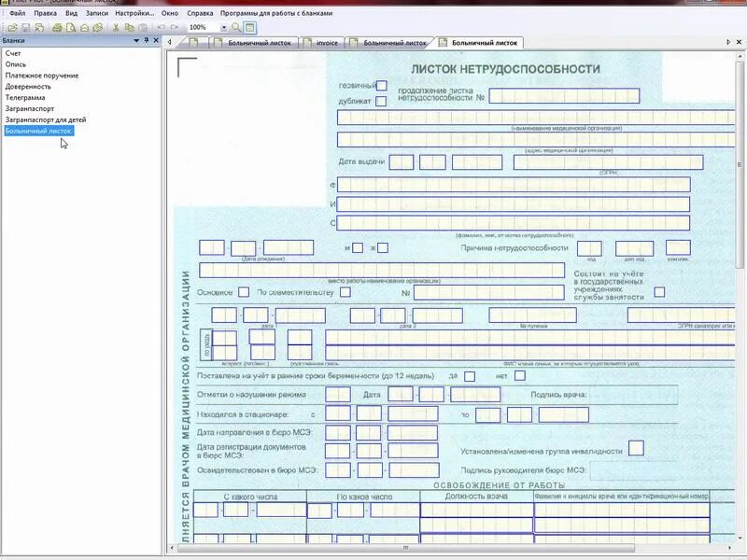Open the Справка menu
The height and width of the screenshot is (560, 747).
[200, 13]
